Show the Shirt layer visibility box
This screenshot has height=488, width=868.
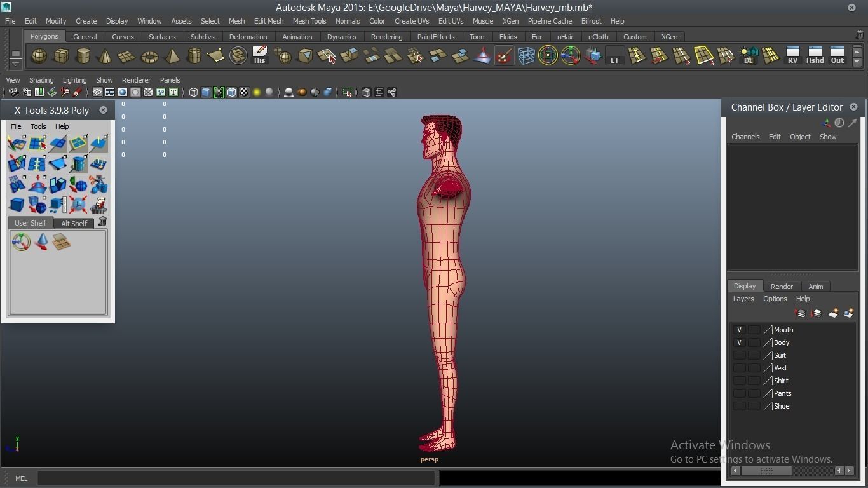coord(739,381)
